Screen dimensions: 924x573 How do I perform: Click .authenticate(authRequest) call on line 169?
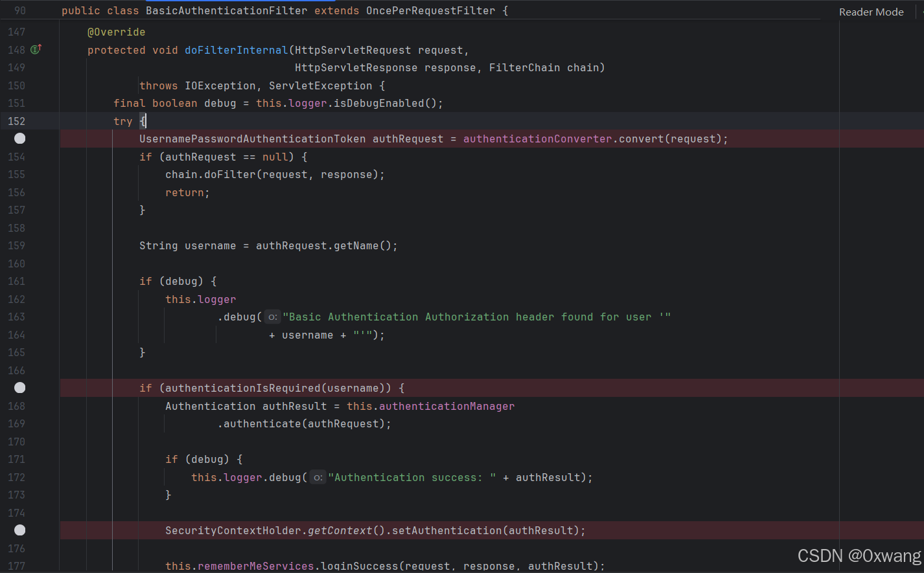point(305,423)
